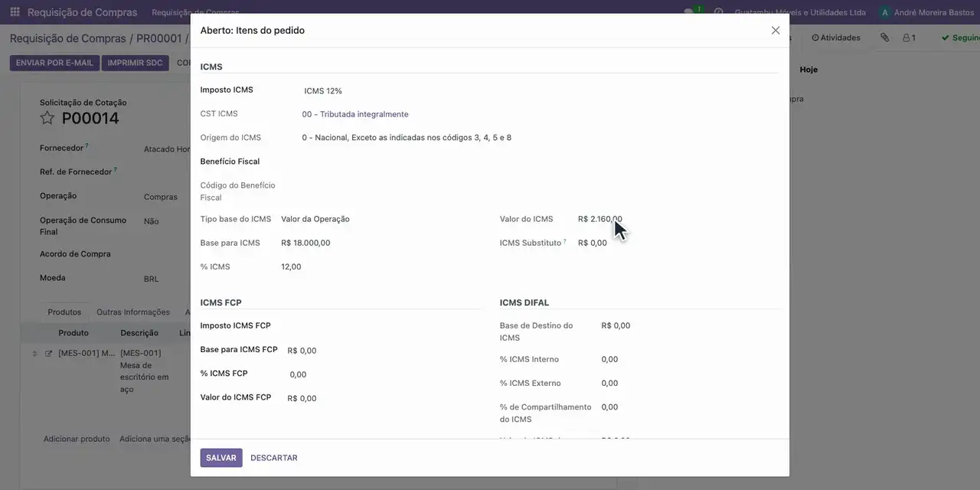This screenshot has height=490, width=980.
Task: Sort by the Produto column header
Action: 73,333
